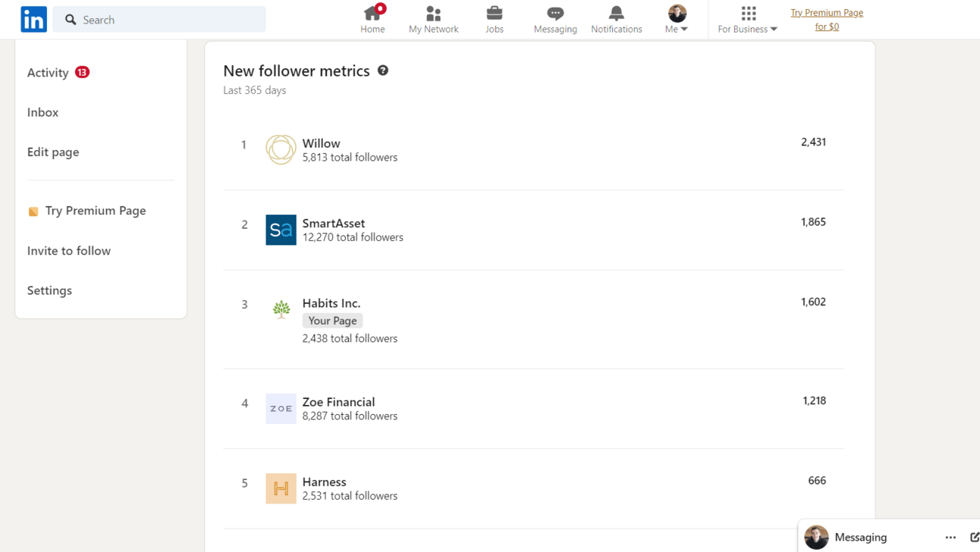The width and height of the screenshot is (980, 552).
Task: View Notifications bell icon
Action: coord(617,14)
